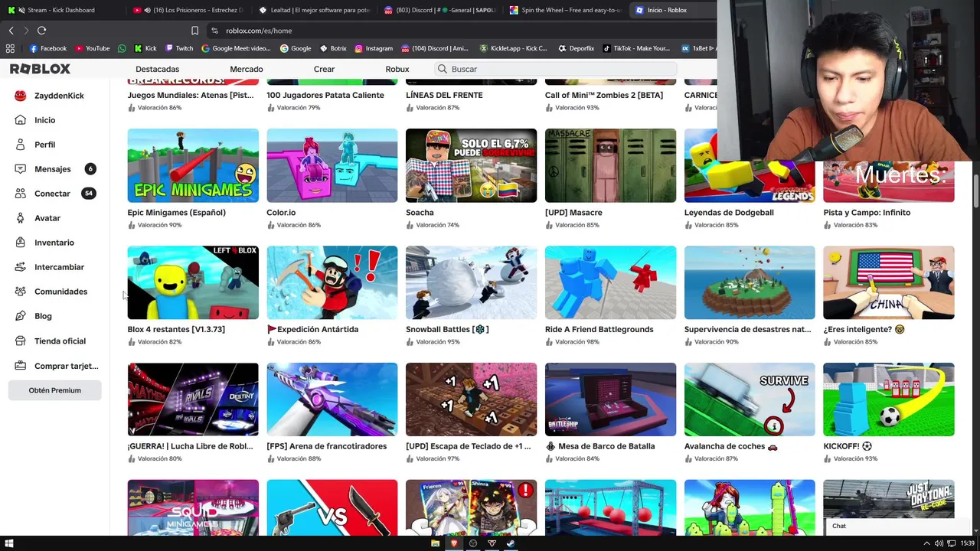Open Blog from the sidebar
Image resolution: width=980 pixels, height=551 pixels.
[43, 316]
